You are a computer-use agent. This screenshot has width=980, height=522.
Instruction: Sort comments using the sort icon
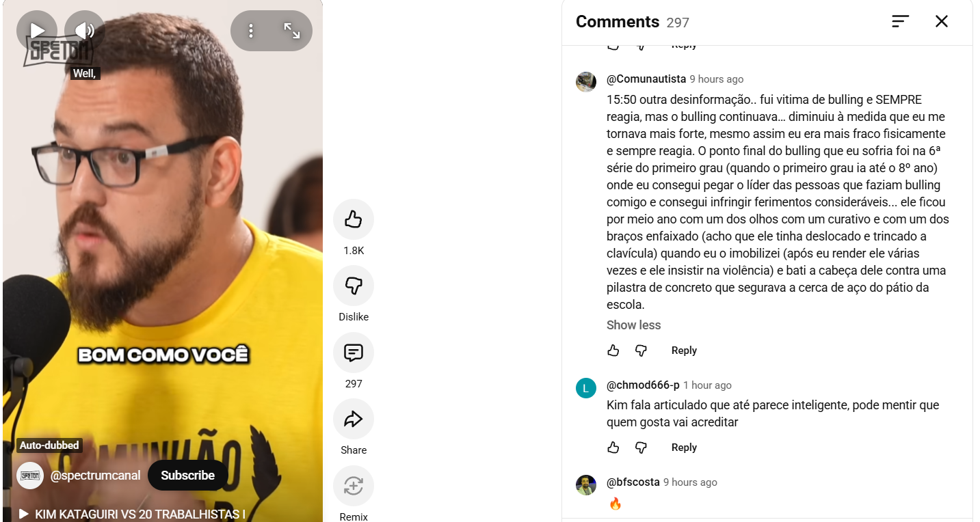901,22
